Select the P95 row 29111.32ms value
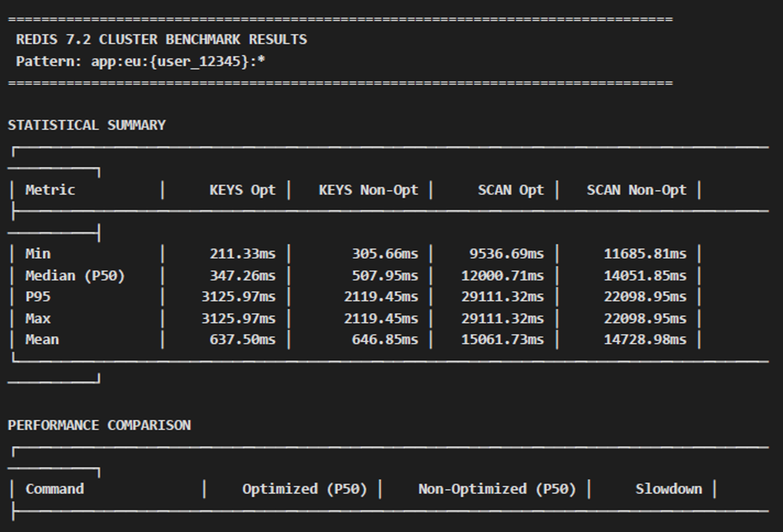The height and width of the screenshot is (532, 783). [x=502, y=297]
